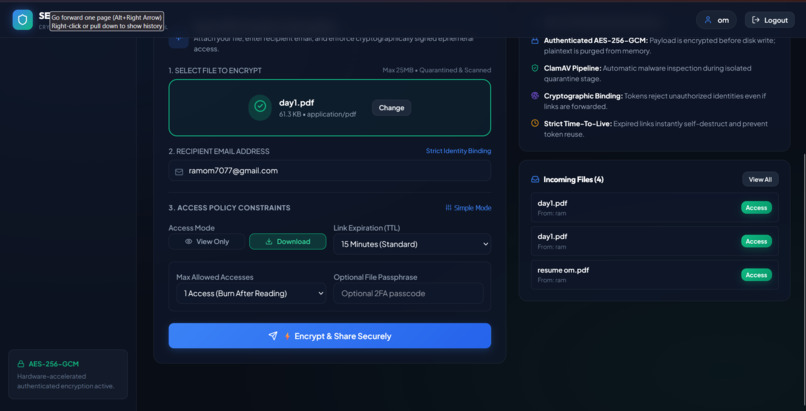
Task: Click the Incoming Files inbox icon
Action: [535, 180]
